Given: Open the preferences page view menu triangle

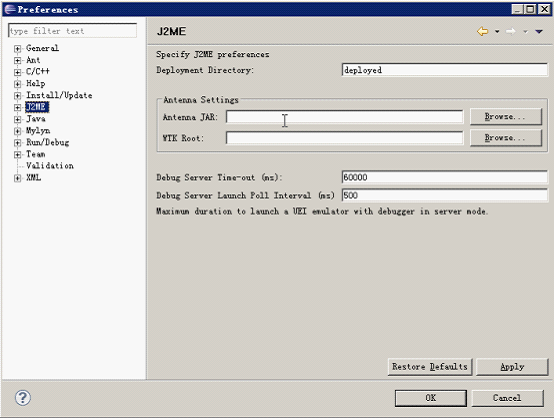Looking at the screenshot, I should [x=539, y=31].
